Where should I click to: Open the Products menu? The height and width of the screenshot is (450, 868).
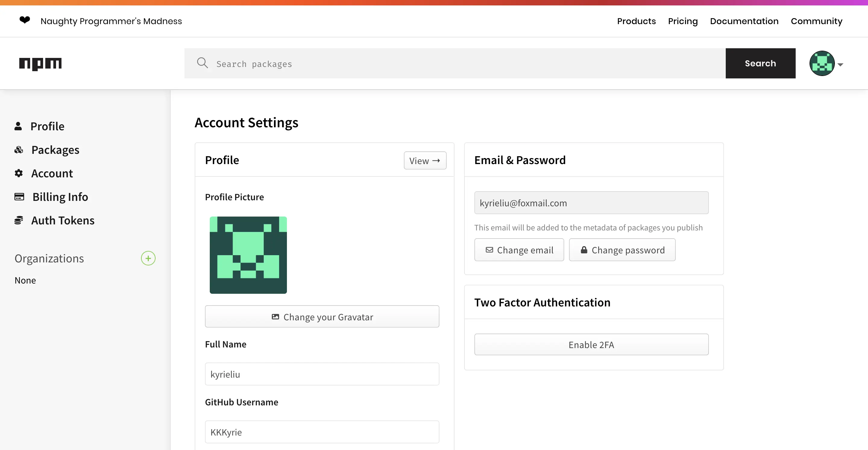636,21
